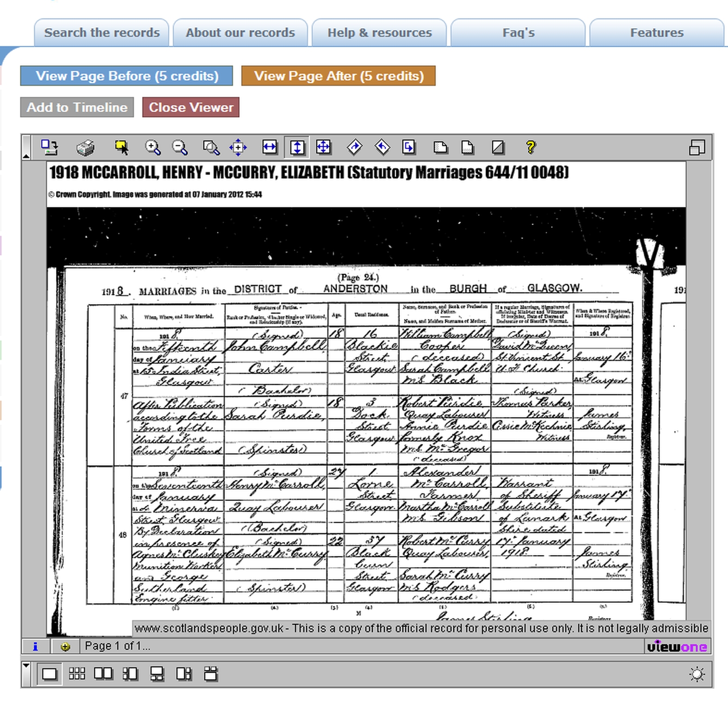Click the 'John Campbell' signature entry
728x706 pixels.
(276, 346)
